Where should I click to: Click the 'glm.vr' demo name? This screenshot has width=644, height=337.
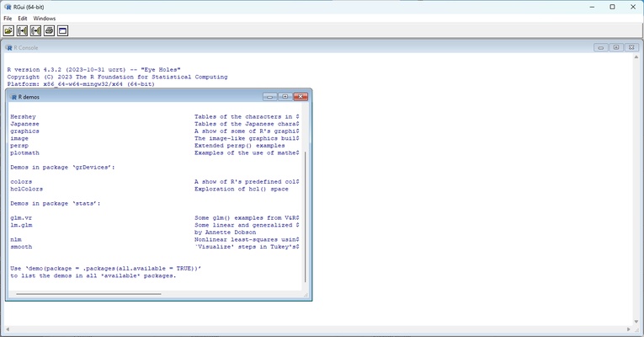(21, 218)
